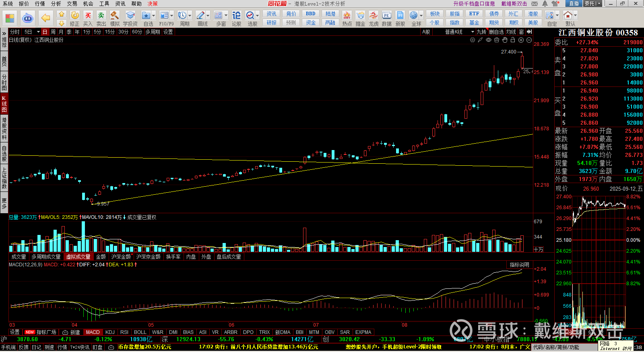Select the K线图 sidebar tab
644x352 pixels.
tap(4, 104)
